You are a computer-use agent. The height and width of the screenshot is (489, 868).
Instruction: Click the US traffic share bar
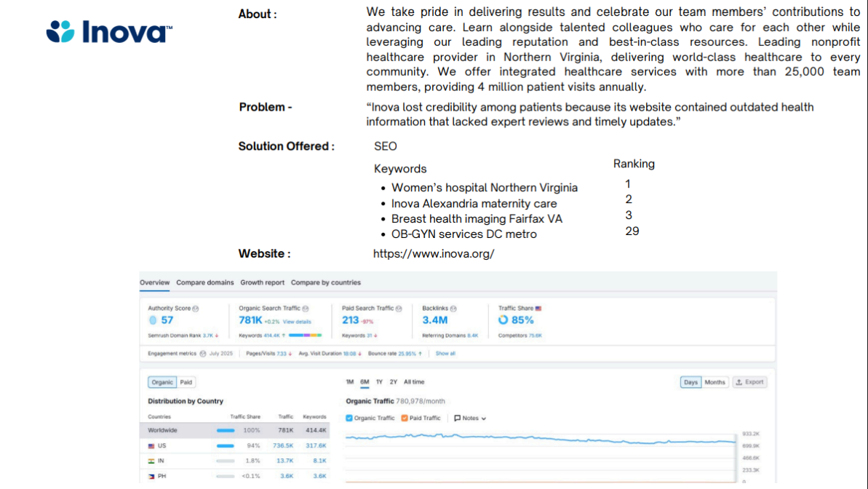pos(226,446)
